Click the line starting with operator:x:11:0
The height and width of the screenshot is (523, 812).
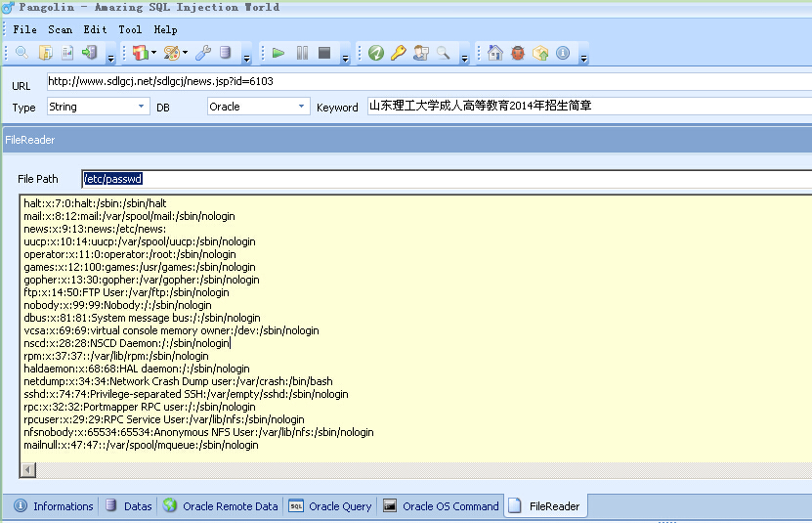[129, 254]
